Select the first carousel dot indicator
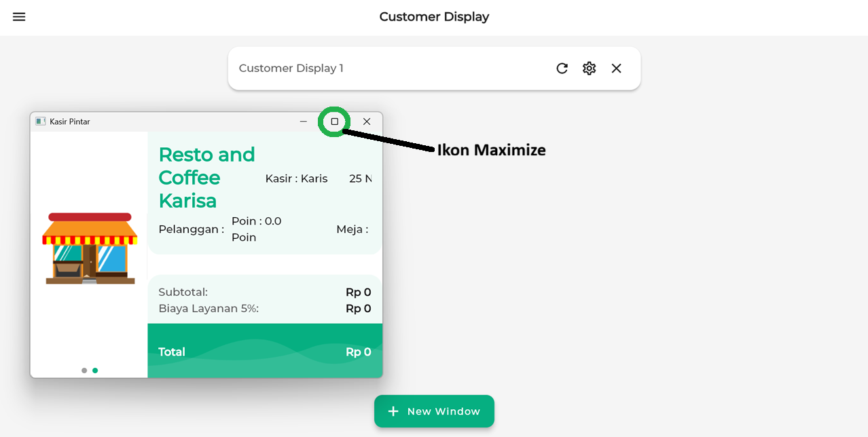This screenshot has height=437, width=868. click(x=84, y=370)
